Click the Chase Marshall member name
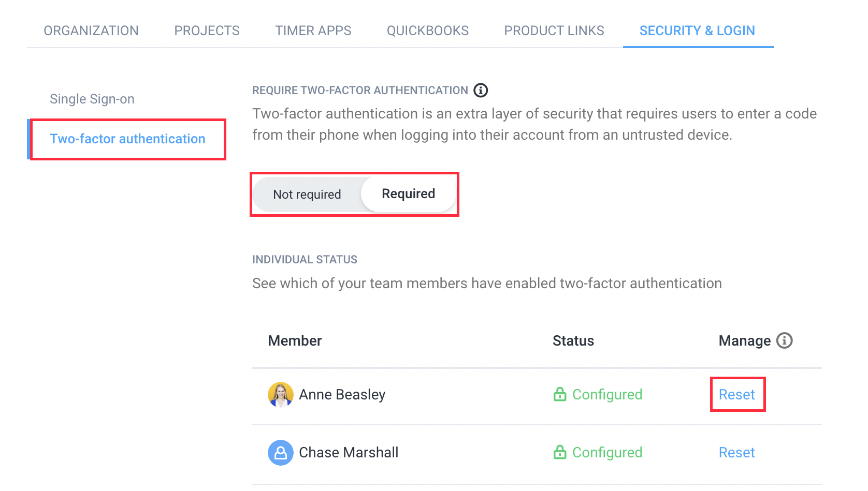 point(349,453)
